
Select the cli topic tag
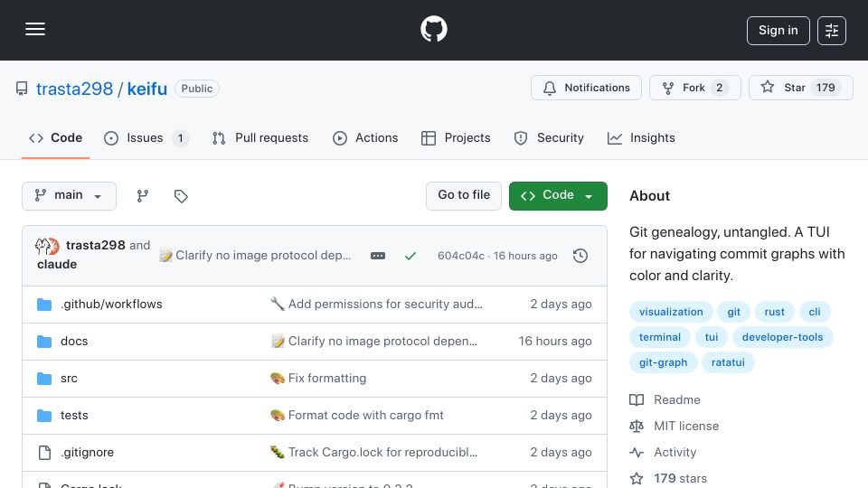click(815, 312)
